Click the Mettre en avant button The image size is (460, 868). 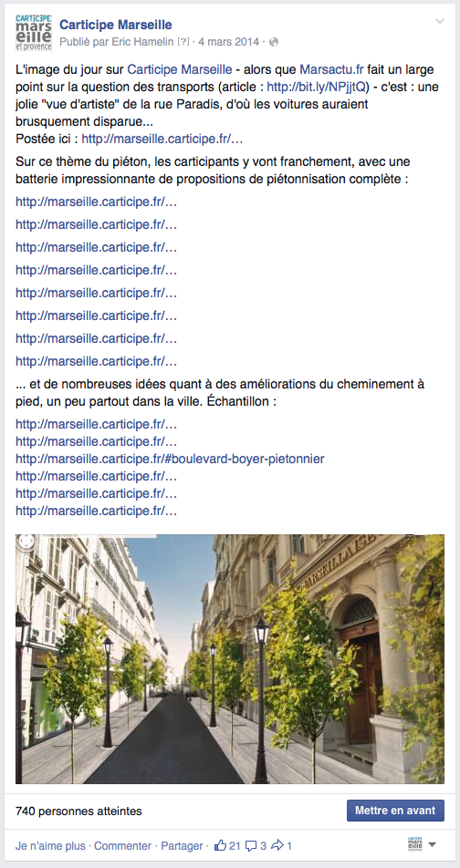coord(395,811)
